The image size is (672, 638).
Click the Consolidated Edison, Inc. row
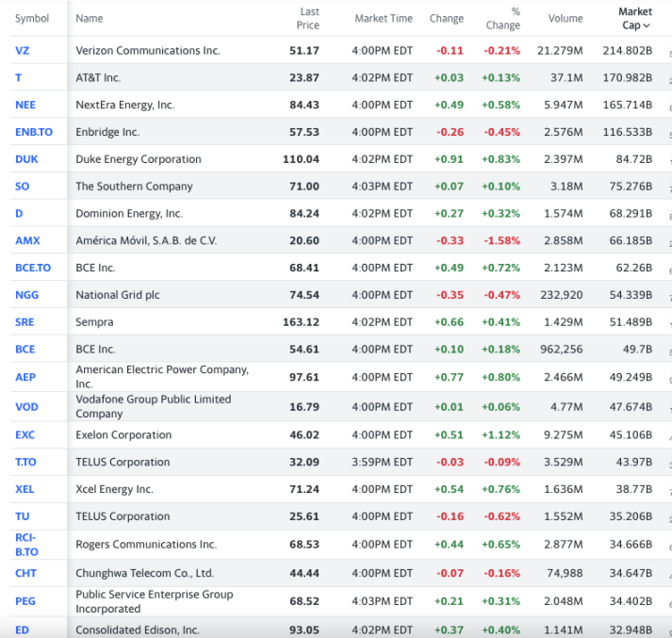(138, 630)
